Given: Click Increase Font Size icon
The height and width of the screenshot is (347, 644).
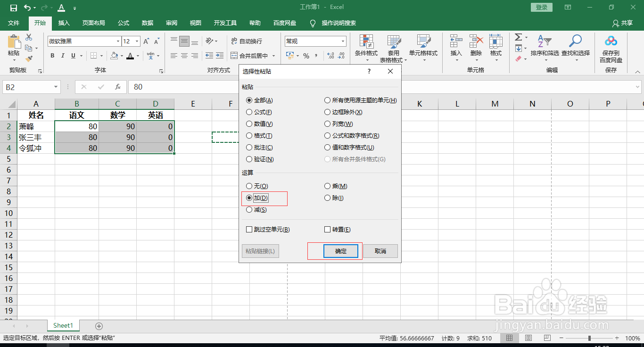Looking at the screenshot, I should coord(147,41).
